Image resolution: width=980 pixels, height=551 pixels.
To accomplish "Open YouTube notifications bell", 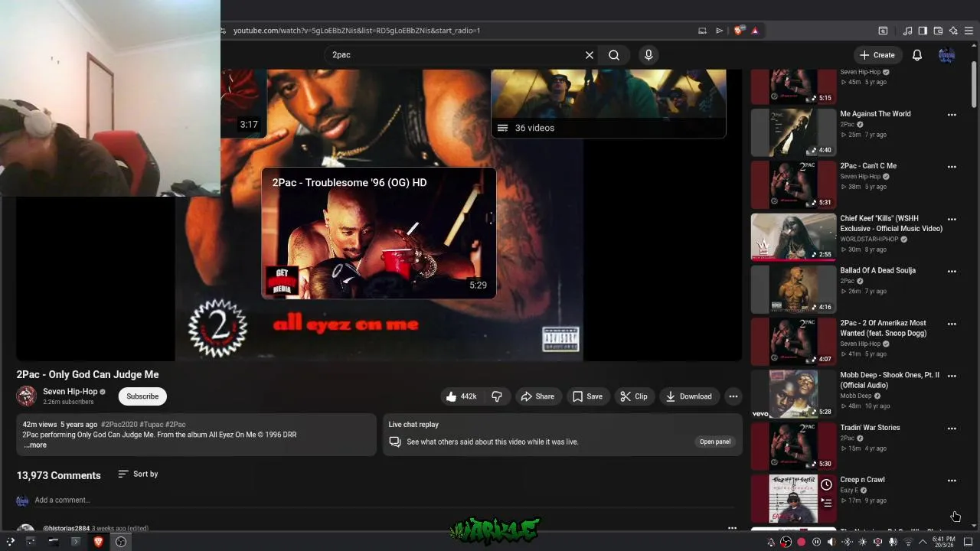I will coord(917,55).
